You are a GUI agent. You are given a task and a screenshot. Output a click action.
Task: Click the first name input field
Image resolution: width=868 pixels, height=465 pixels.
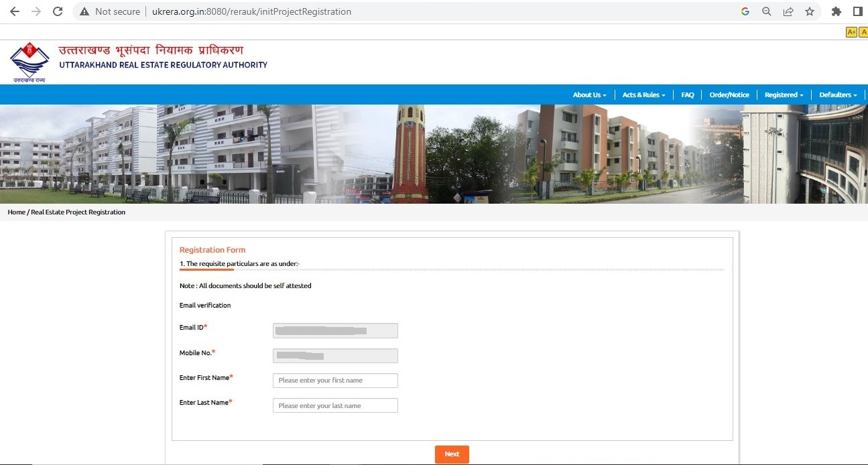point(335,380)
